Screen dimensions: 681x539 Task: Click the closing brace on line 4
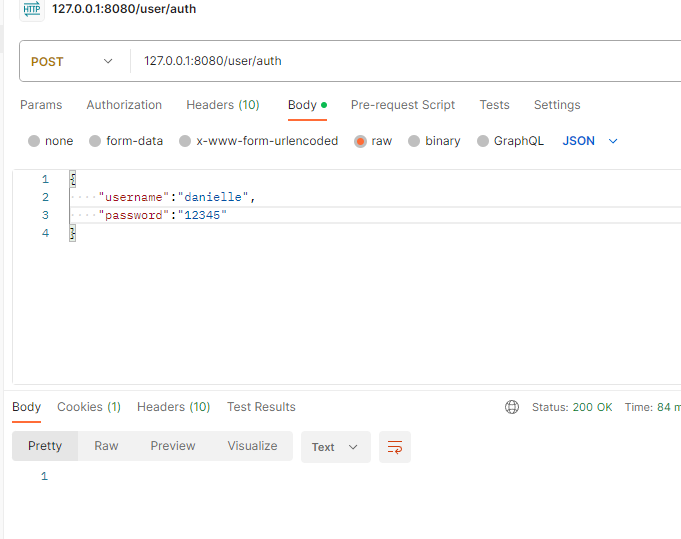click(73, 233)
